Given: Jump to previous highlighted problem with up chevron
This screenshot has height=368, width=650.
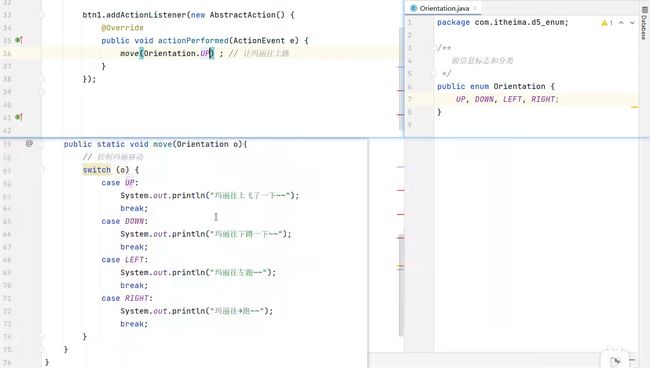Looking at the screenshot, I should [621, 23].
